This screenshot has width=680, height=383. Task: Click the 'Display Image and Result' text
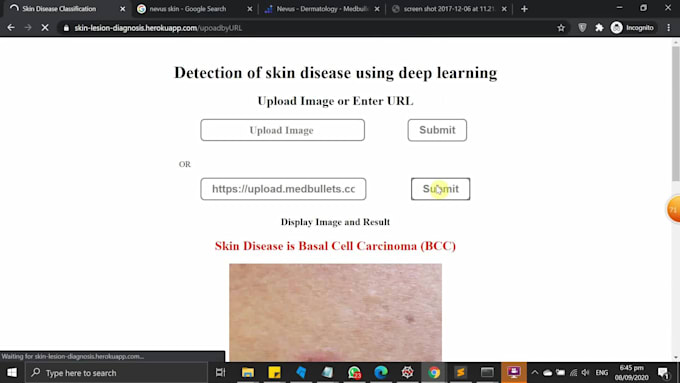pos(335,222)
